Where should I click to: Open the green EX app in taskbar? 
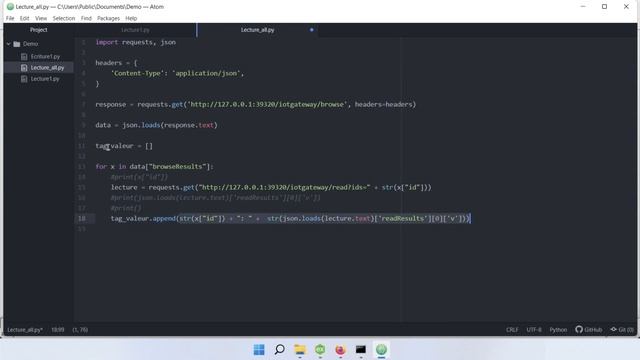click(x=320, y=349)
